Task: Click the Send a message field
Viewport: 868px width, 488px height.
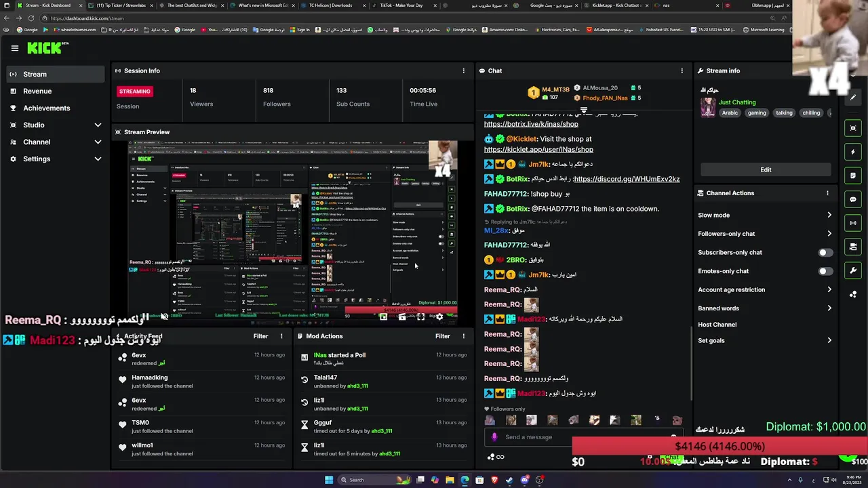Action: [x=583, y=437]
